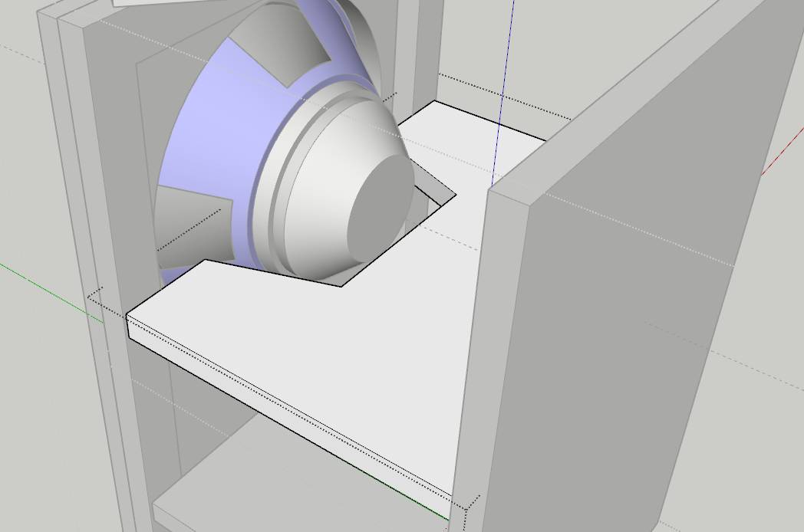This screenshot has width=804, height=532.
Task: Click the blue vertical axis line
Action: point(503,92)
